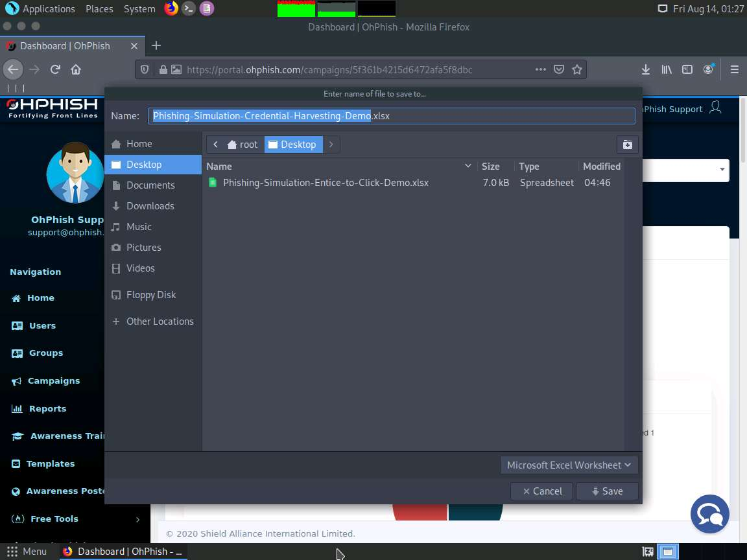Open Home in OhPhish navigation
The height and width of the screenshot is (560, 747).
coord(33,298)
